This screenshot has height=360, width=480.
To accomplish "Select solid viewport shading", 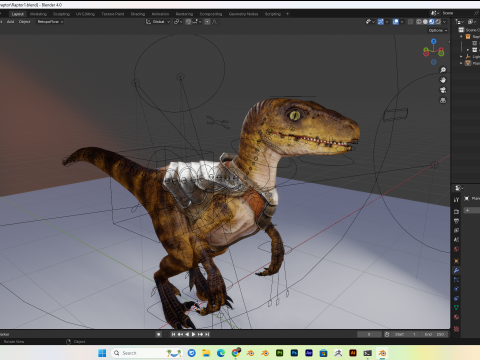I will (x=425, y=22).
